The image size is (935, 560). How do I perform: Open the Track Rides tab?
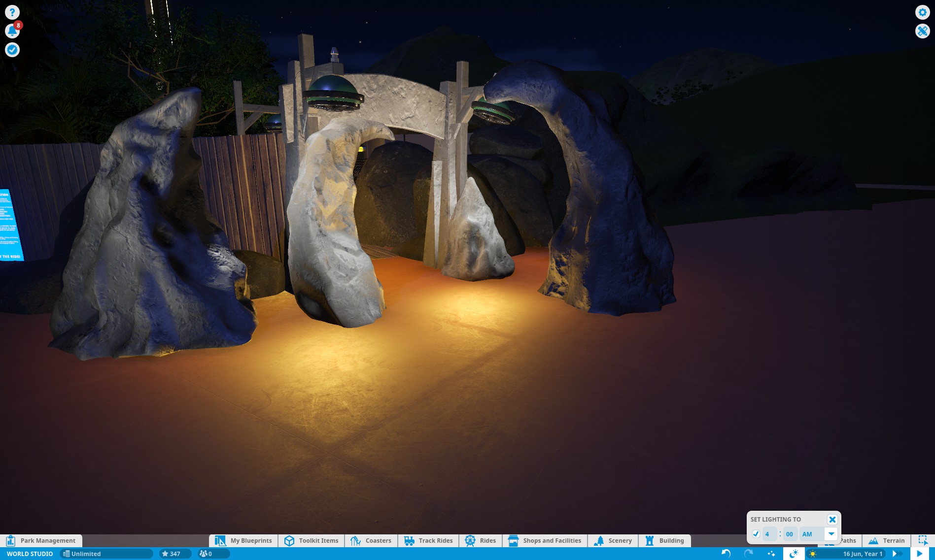[x=428, y=540]
